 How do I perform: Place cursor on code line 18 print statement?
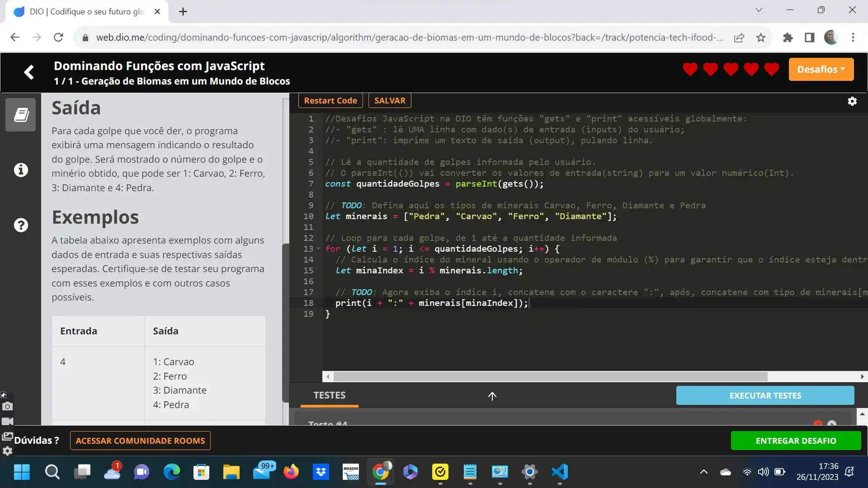432,303
